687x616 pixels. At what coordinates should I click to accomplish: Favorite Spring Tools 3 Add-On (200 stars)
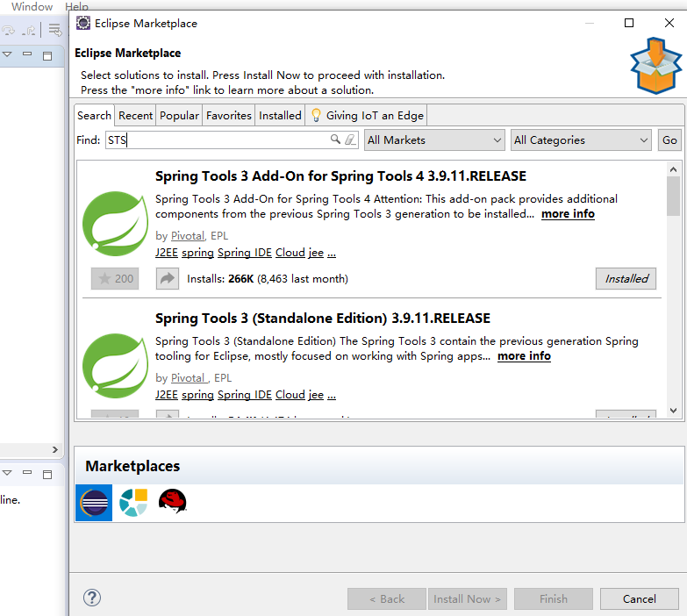pos(115,279)
